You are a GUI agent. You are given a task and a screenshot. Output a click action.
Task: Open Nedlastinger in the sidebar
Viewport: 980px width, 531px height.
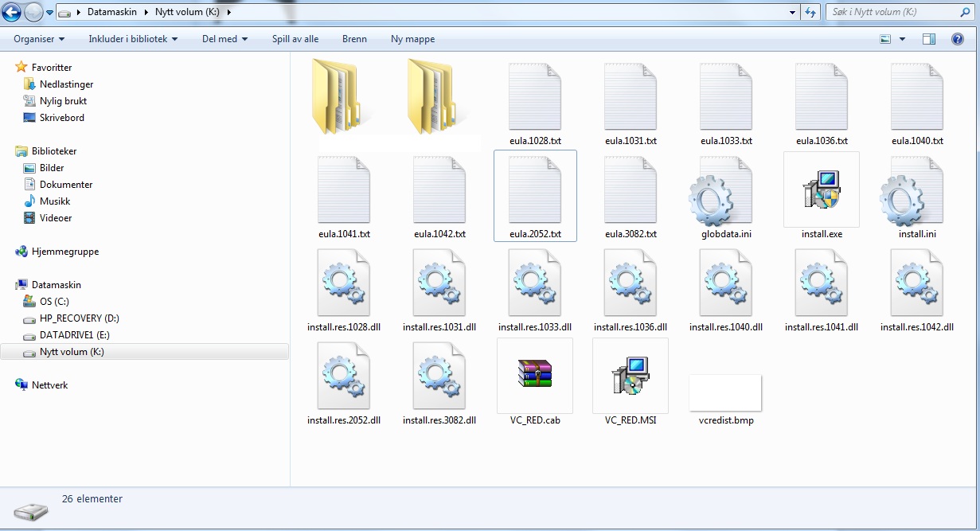(67, 84)
